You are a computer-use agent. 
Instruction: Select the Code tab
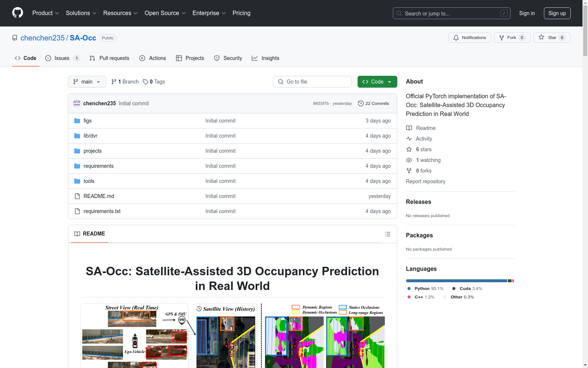point(26,58)
